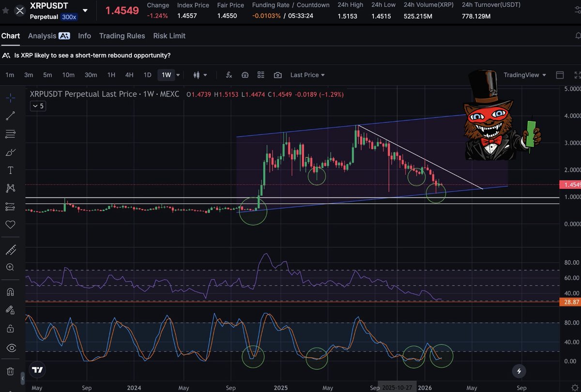Open the Last Price dropdown
This screenshot has width=581, height=392.
click(x=307, y=75)
